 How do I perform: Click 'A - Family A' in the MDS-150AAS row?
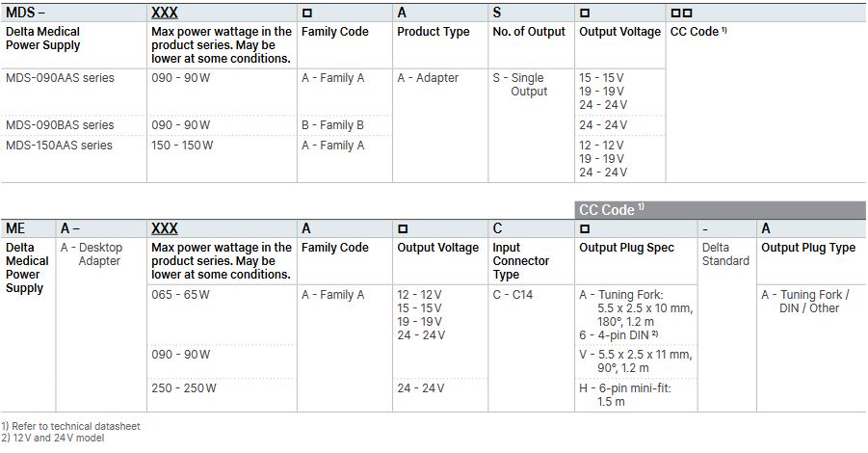332,146
